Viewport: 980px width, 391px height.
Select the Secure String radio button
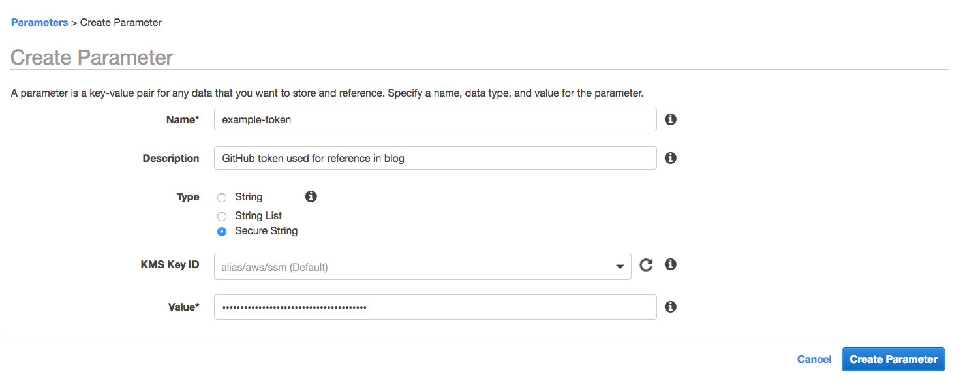pos(222,231)
